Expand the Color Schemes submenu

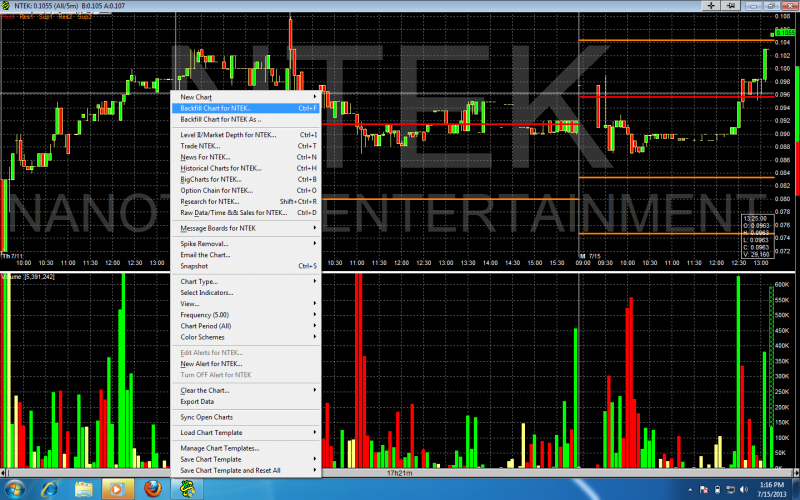246,337
